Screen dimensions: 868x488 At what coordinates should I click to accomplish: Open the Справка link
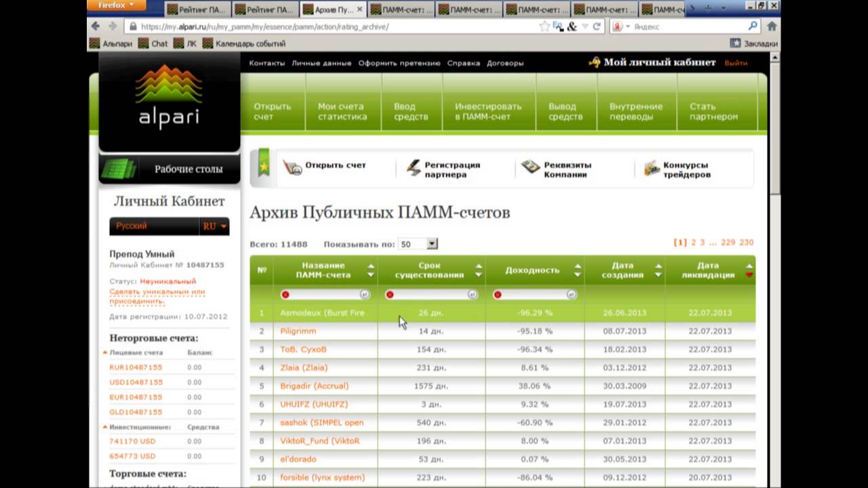pos(463,63)
